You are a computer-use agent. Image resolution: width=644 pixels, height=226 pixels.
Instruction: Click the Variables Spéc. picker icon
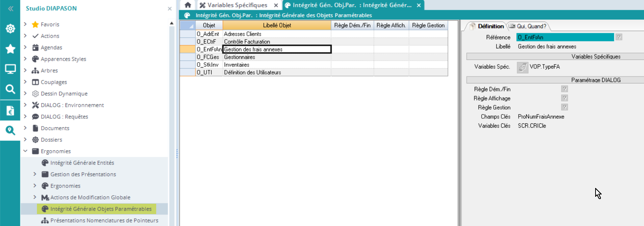click(x=522, y=67)
